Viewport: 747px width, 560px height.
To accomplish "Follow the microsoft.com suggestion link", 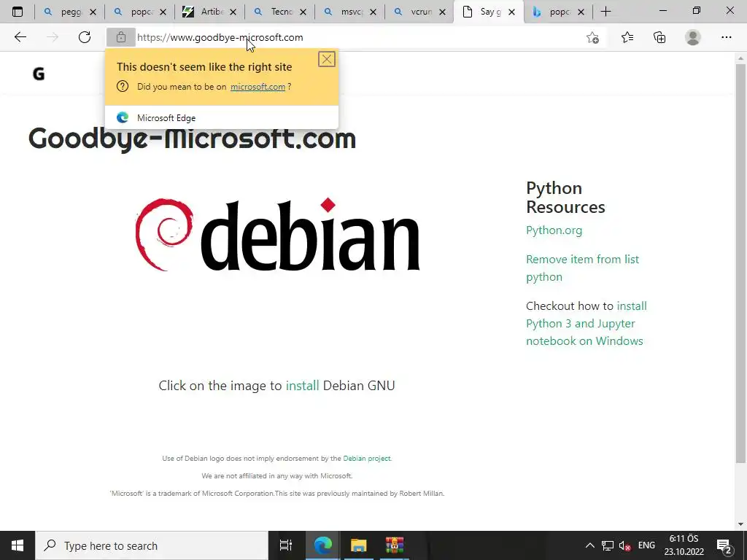I will pyautogui.click(x=258, y=87).
